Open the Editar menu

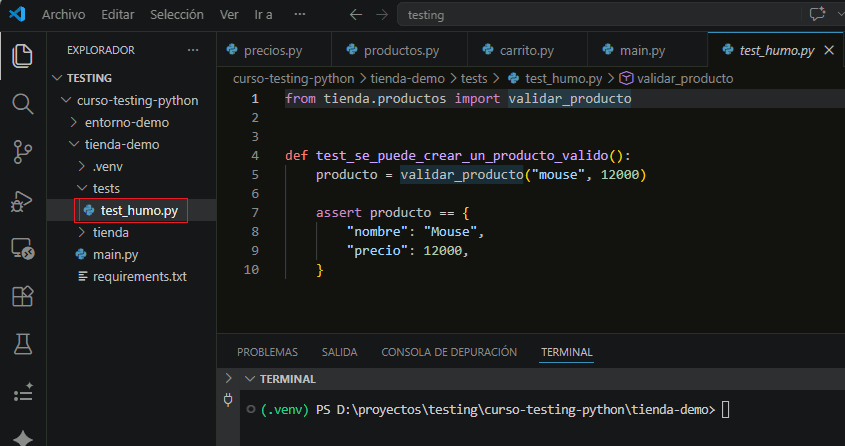click(117, 15)
